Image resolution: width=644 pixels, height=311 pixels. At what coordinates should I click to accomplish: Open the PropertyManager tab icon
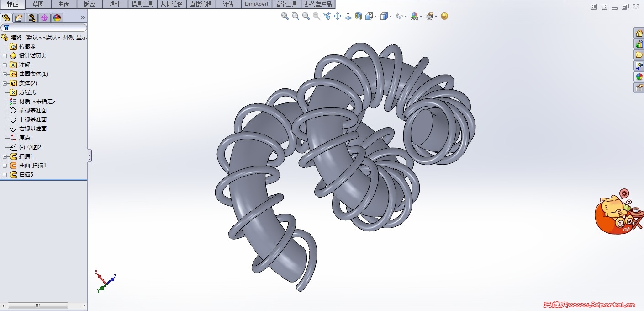[19, 18]
